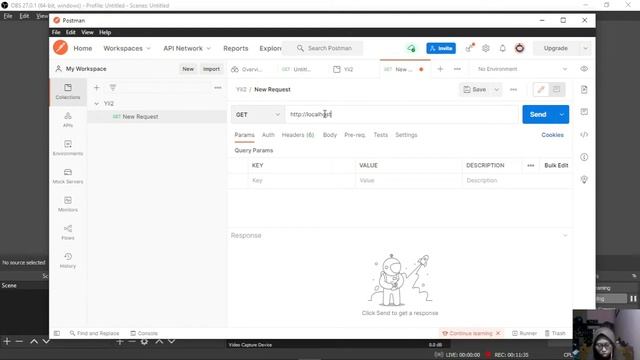Click the New button in My Workspace
Image resolution: width=640 pixels, height=360 pixels.
(188, 69)
